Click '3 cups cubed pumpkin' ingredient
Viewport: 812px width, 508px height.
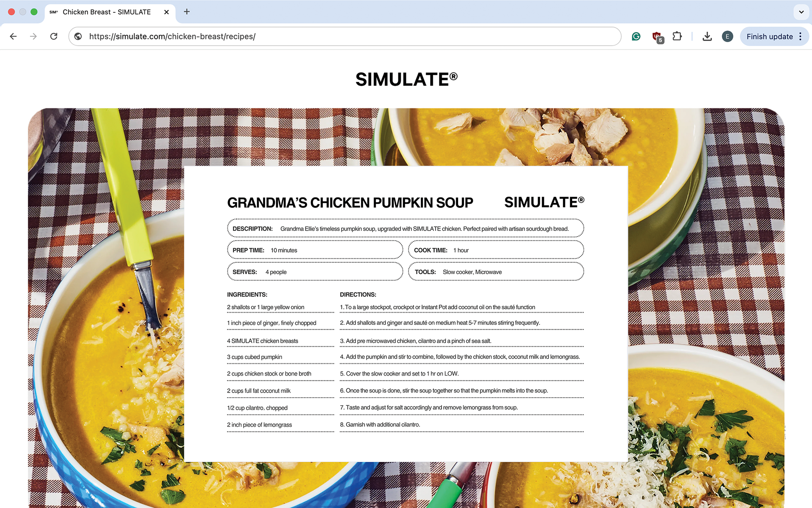254,357
